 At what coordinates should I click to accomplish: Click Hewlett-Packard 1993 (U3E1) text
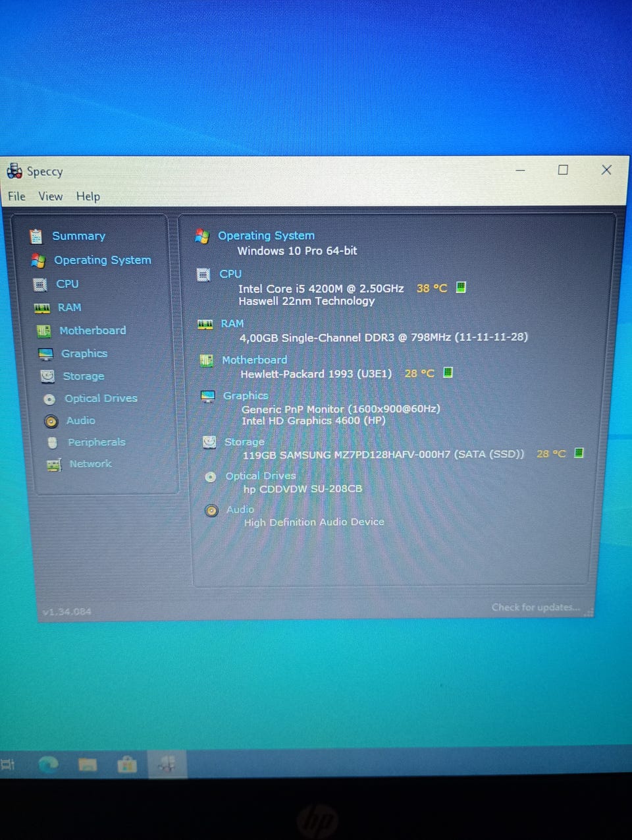click(316, 374)
